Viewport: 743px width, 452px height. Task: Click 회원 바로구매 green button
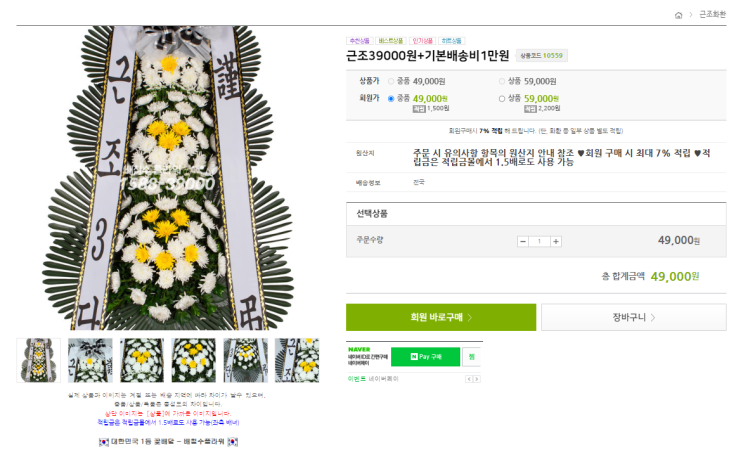click(441, 317)
